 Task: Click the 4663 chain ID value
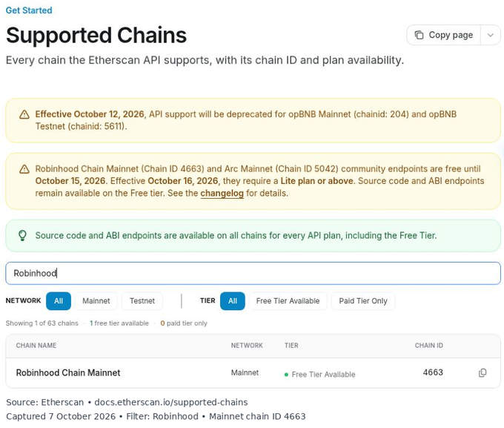(x=433, y=372)
